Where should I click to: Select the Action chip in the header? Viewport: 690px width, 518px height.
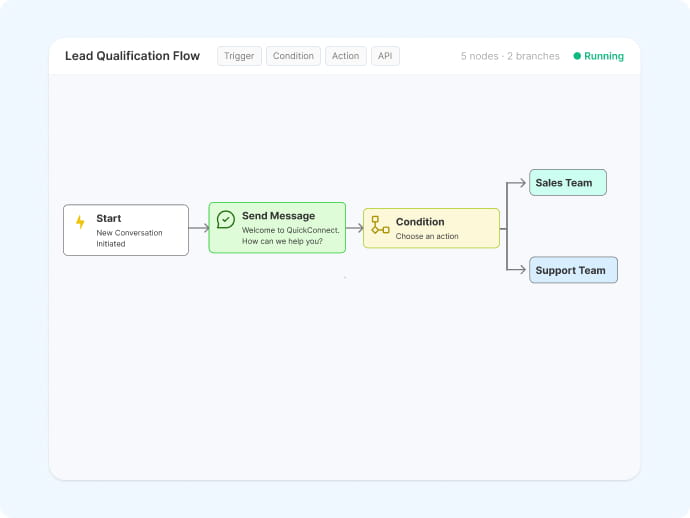[345, 56]
